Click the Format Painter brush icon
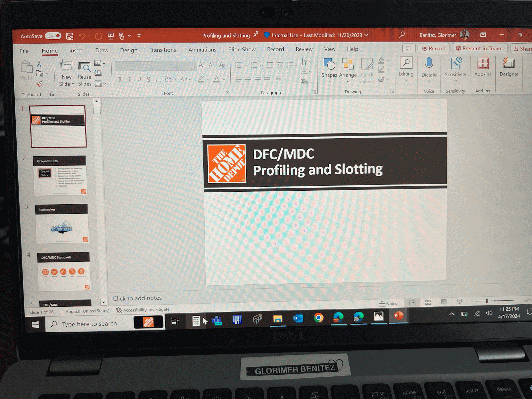532x399 pixels. pos(40,84)
